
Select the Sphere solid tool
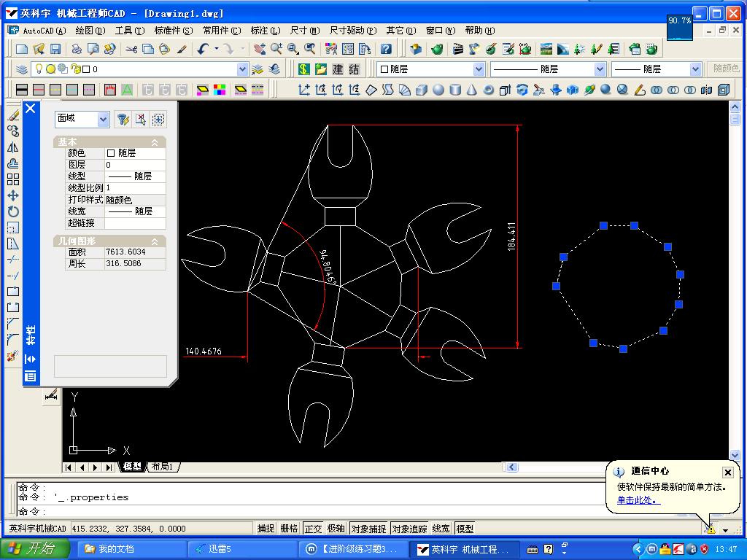click(438, 90)
